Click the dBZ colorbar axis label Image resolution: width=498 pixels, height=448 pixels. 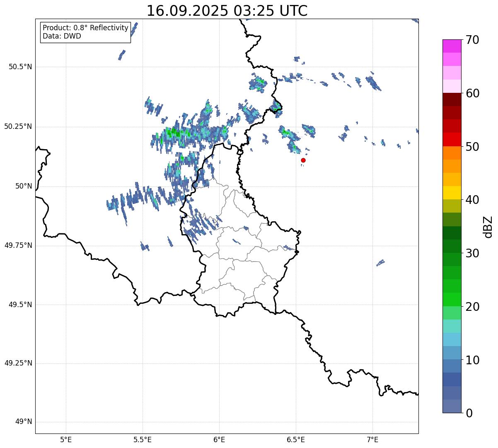point(488,227)
